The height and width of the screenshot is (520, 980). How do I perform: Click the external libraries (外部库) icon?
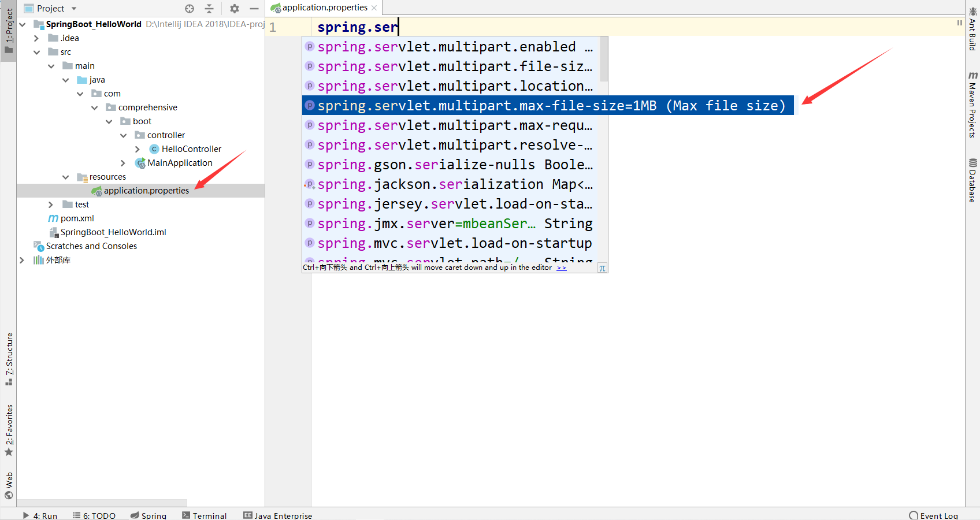[39, 260]
